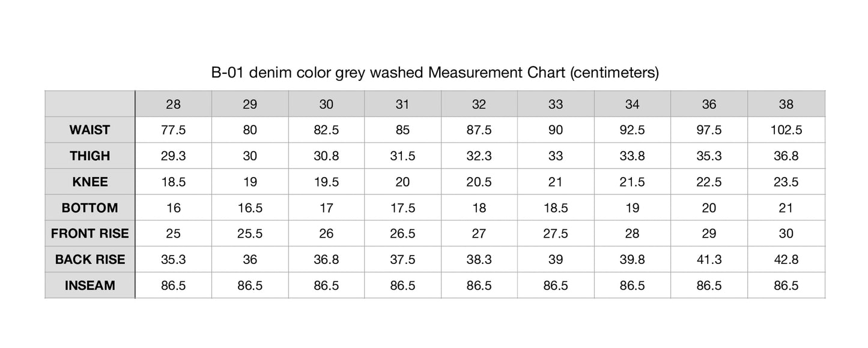Click waist value 80 for size 29
This screenshot has height=348, width=868.
click(250, 130)
